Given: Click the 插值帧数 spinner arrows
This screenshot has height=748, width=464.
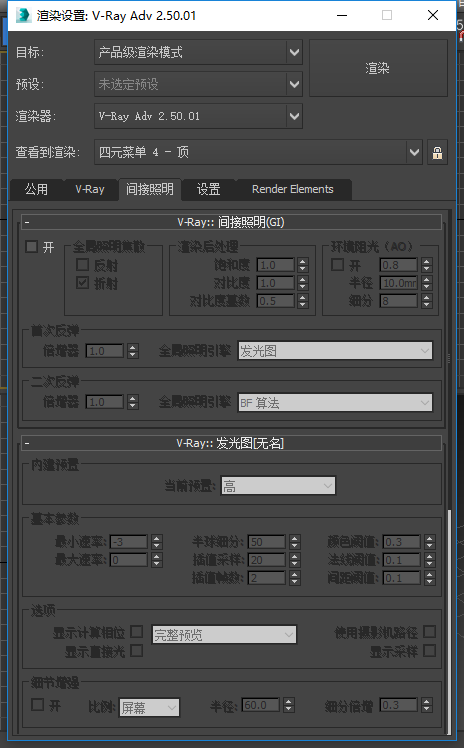Looking at the screenshot, I should [295, 578].
